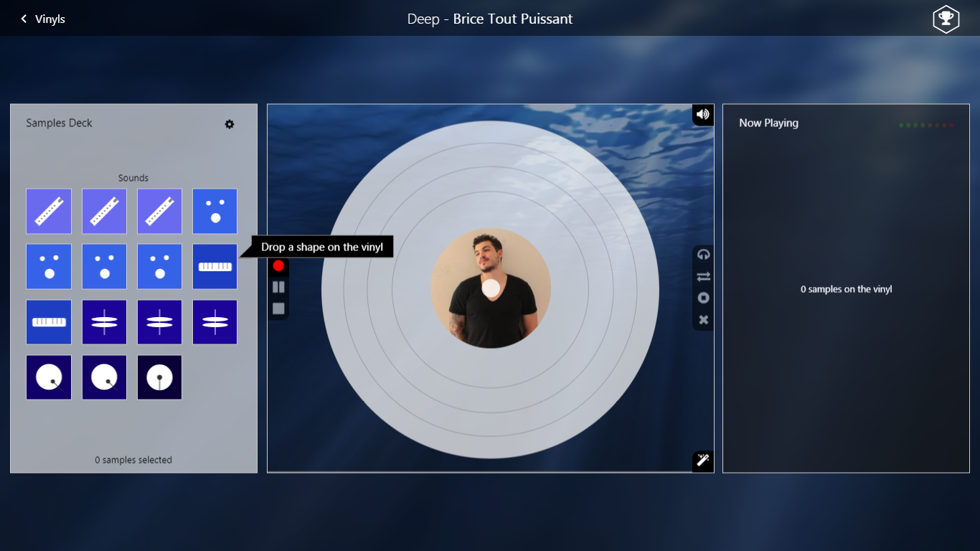Open Samples Deck gear settings
Image resolution: width=980 pixels, height=551 pixels.
[x=230, y=124]
